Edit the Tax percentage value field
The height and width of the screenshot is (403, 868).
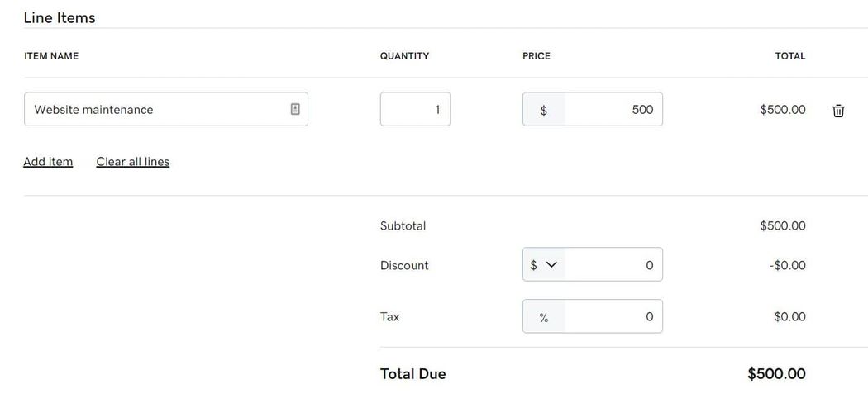pyautogui.click(x=613, y=317)
